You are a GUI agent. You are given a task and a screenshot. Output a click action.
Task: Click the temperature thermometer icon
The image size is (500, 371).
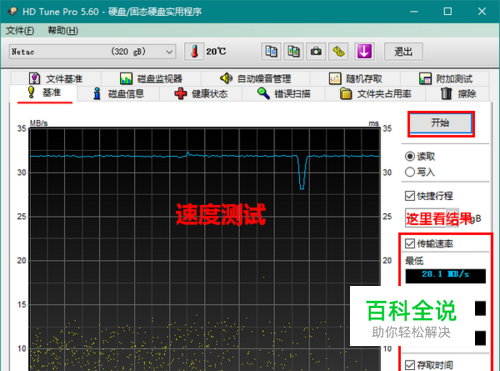click(194, 52)
